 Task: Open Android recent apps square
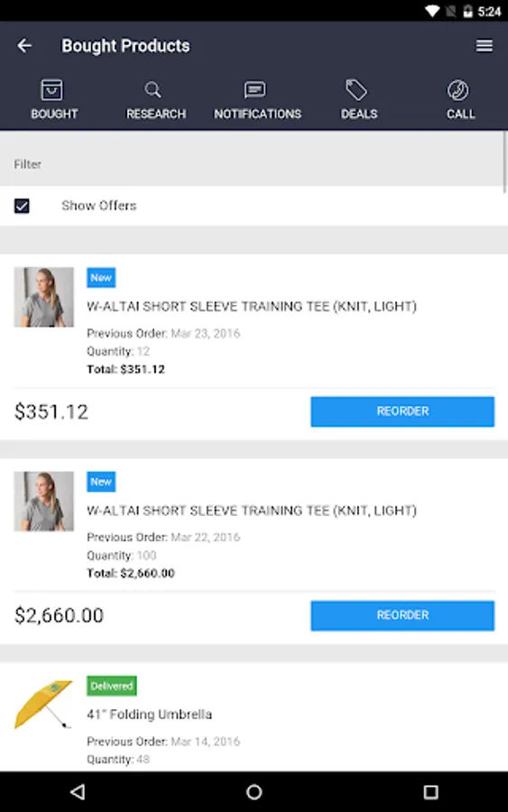click(430, 791)
